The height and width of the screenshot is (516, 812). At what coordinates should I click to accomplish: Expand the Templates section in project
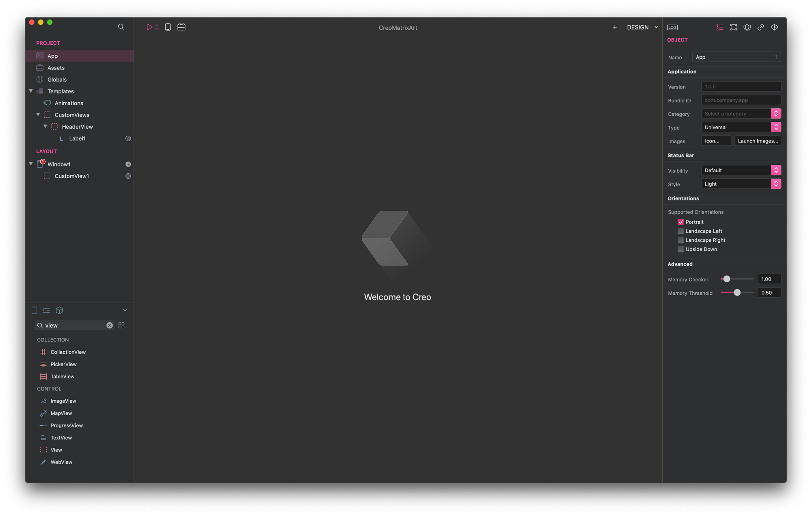click(30, 91)
